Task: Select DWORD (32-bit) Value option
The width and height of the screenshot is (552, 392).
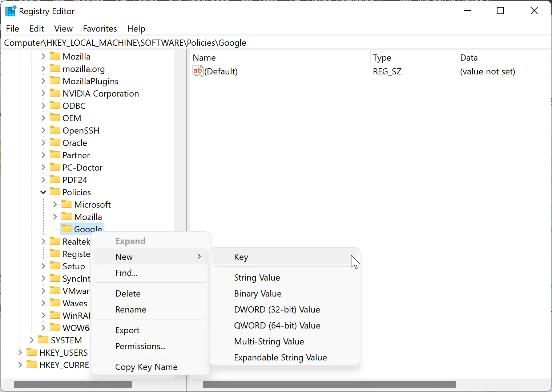Action: tap(277, 310)
